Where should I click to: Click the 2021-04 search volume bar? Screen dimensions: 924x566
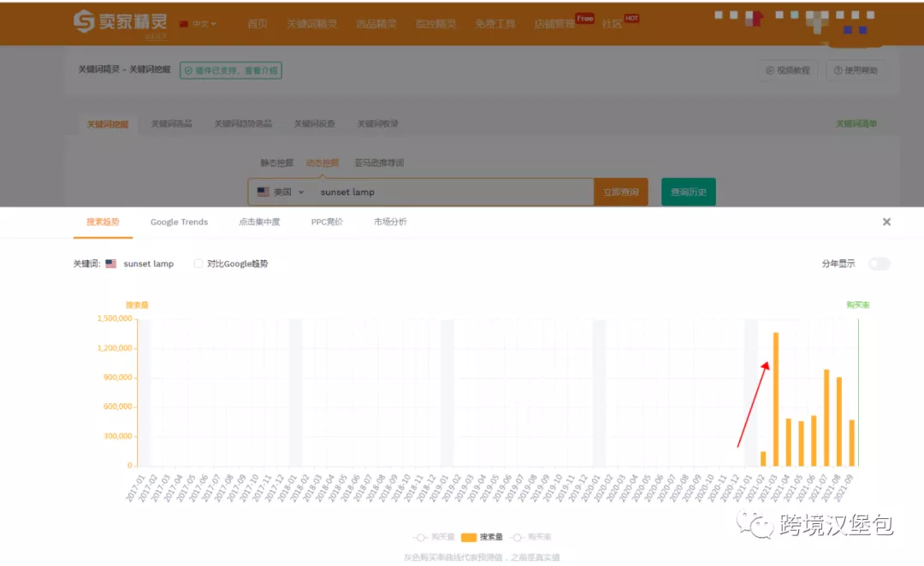pos(789,442)
